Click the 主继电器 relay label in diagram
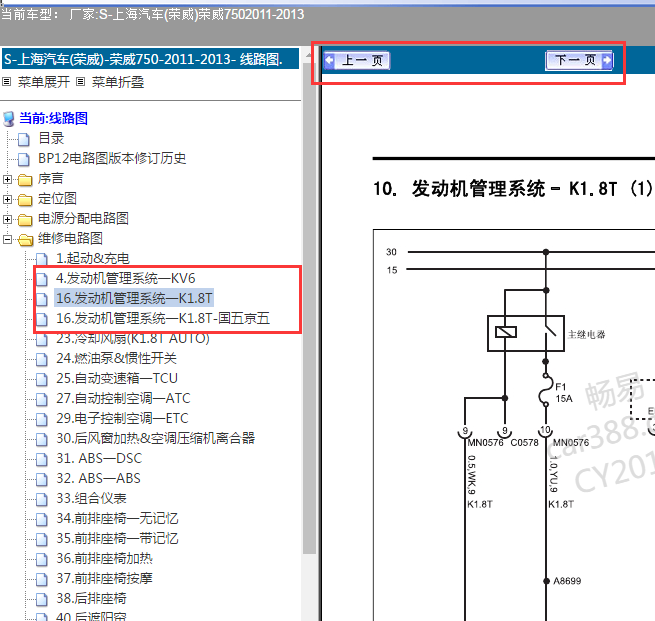The height and width of the screenshot is (621, 655). coord(586,335)
